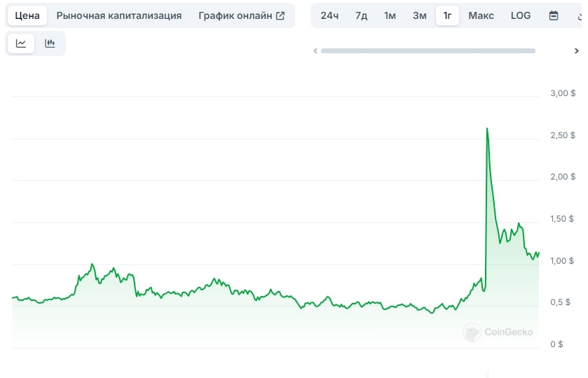Viewport: 588px width, 378px height.
Task: Choose the 3м time range
Action: [x=419, y=15]
